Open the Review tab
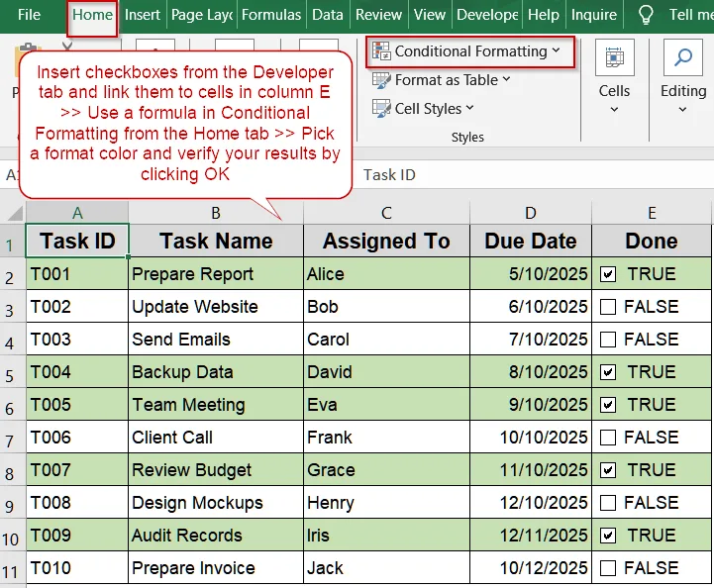714x588 pixels. tap(379, 15)
